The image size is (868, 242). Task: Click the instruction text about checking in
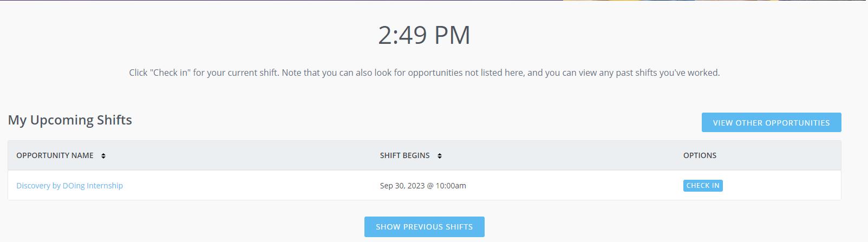pos(424,73)
